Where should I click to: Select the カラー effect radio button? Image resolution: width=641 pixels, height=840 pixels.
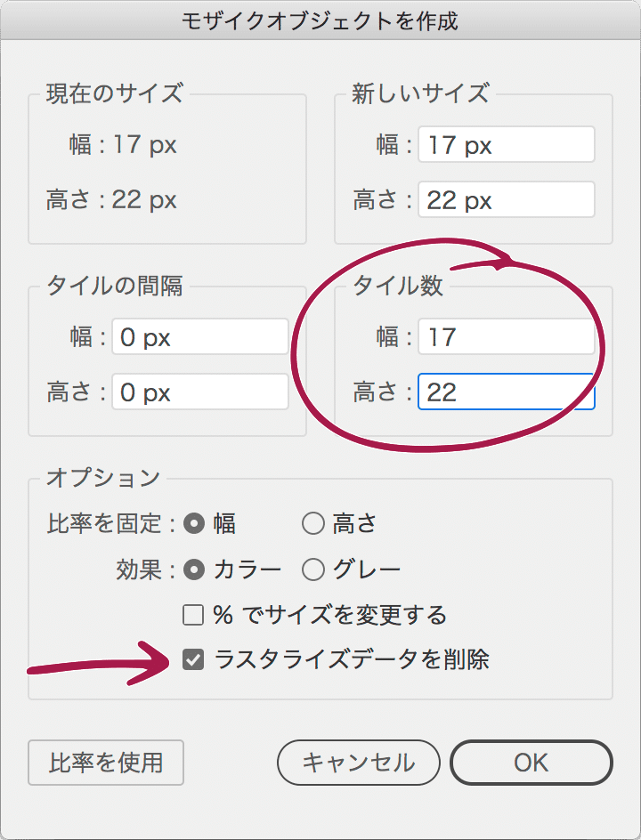[194, 569]
